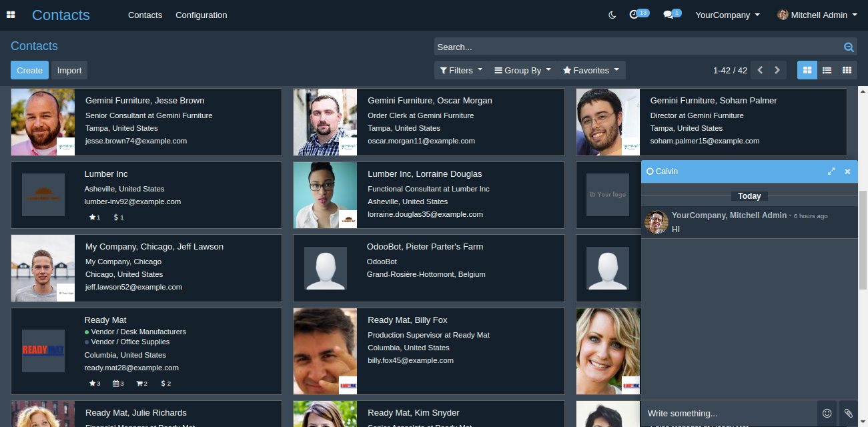868x427 pixels.
Task: Go to the previous page arrow
Action: click(760, 70)
